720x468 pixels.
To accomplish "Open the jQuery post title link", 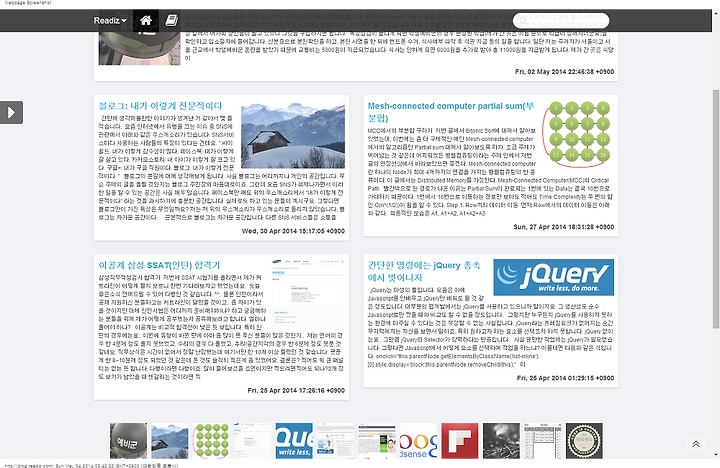I will tap(424, 271).
